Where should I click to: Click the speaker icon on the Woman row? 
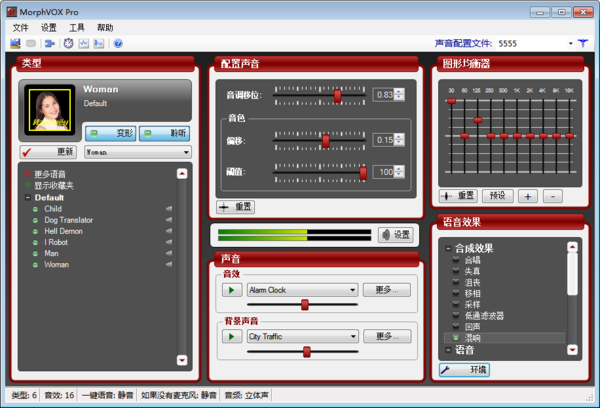click(x=169, y=264)
